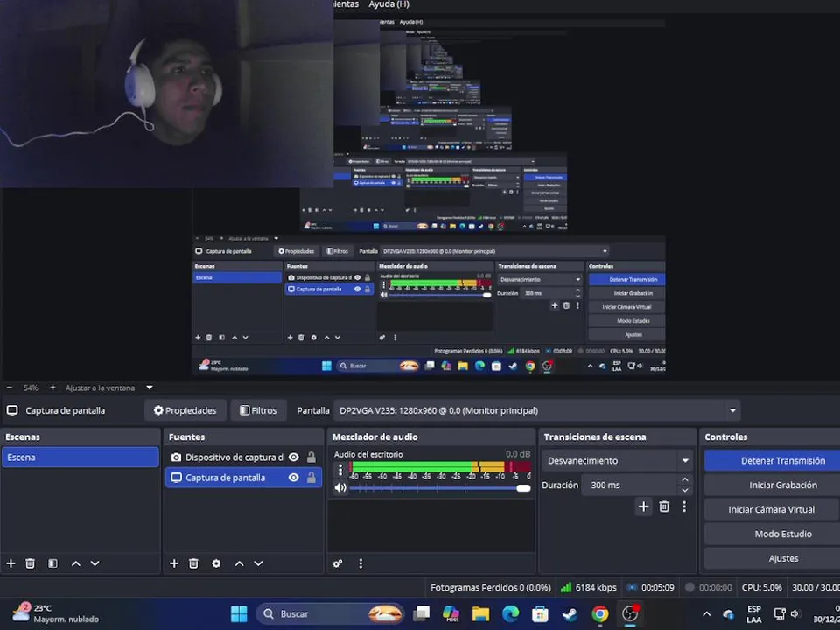The width and height of the screenshot is (840, 630).
Task: Open the Ajustar a la ventana dropdown arrow
Action: point(150,388)
